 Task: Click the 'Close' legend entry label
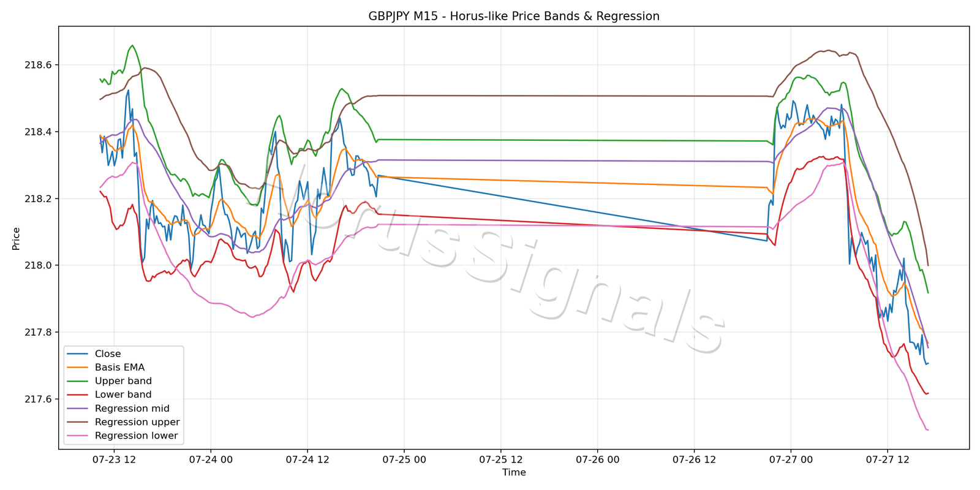coord(108,354)
